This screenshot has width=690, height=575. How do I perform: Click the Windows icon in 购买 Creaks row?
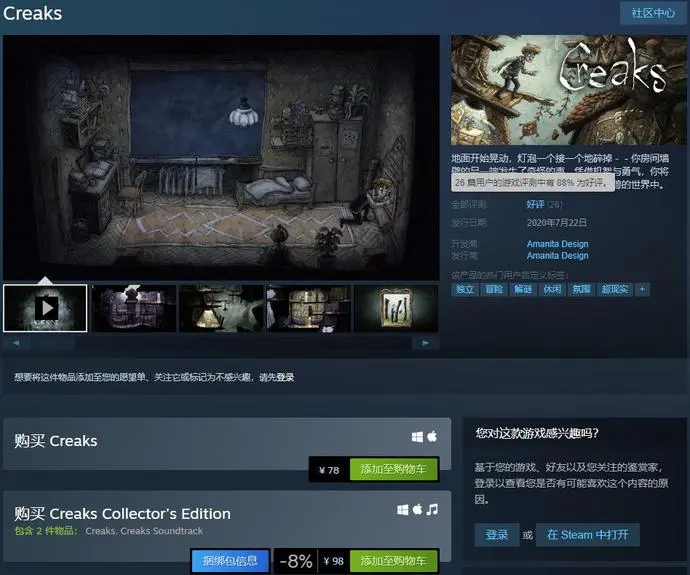[x=417, y=437]
